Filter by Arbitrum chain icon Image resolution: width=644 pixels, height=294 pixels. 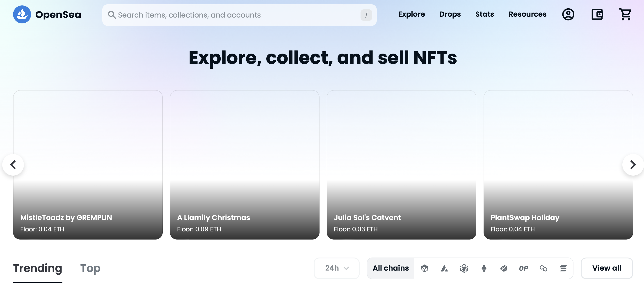(x=424, y=268)
